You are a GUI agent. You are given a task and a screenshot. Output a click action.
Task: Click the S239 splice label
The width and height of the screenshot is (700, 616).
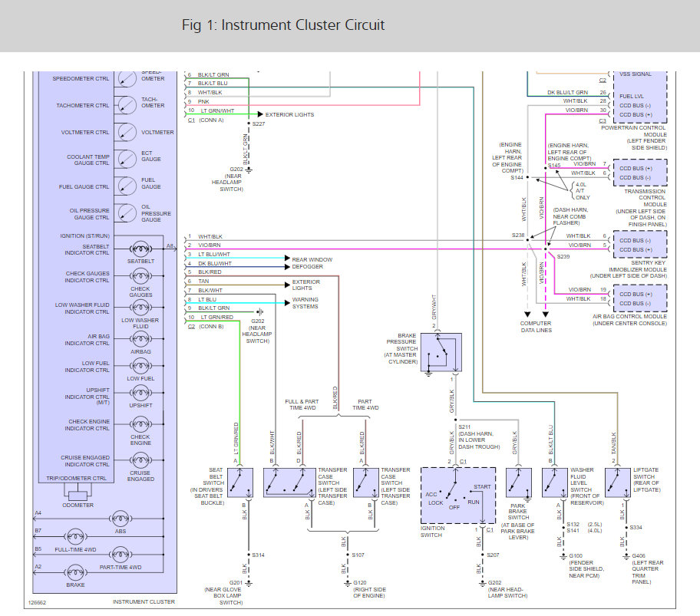tap(563, 256)
